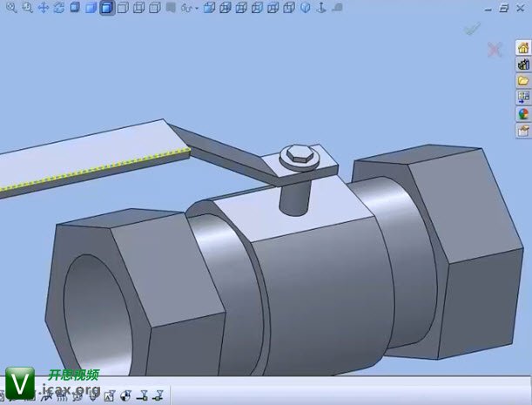This screenshot has height=405, width=532.
Task: Switch to Wireframe display style
Action: [x=155, y=8]
